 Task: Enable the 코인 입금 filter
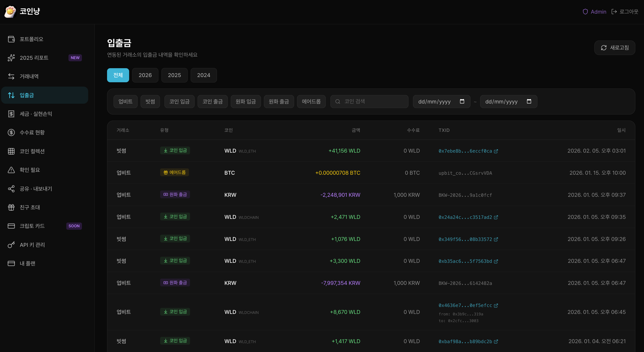coord(179,102)
